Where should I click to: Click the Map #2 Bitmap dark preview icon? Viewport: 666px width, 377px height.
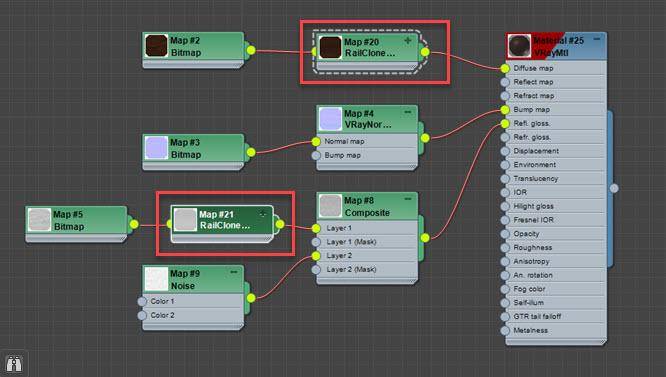pyautogui.click(x=156, y=46)
